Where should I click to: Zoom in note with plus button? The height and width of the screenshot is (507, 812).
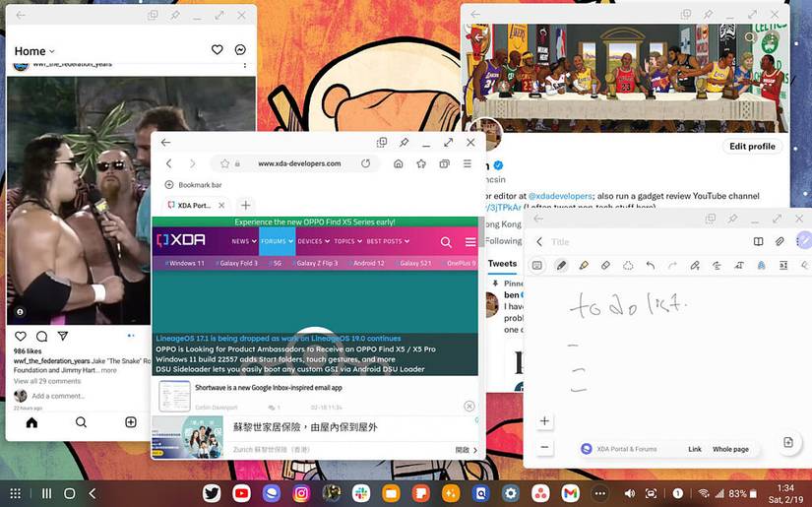pyautogui.click(x=544, y=421)
